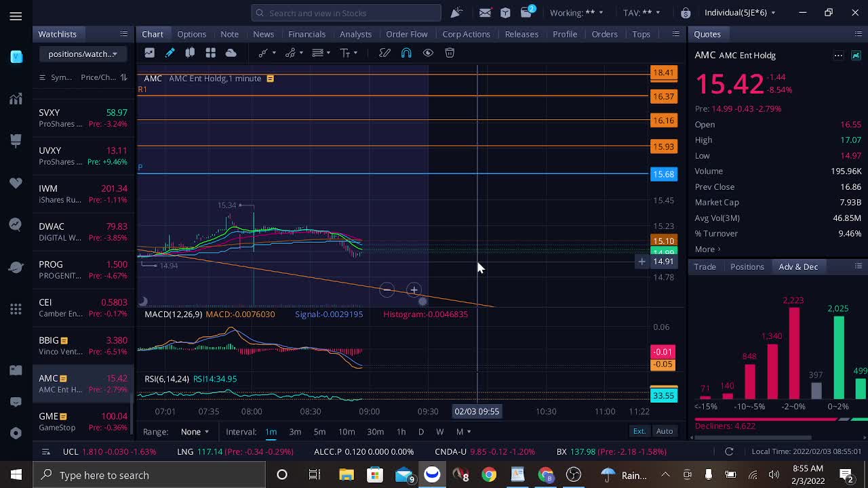This screenshot has height=488, width=868.
Task: Open the Financials tab
Action: [307, 34]
